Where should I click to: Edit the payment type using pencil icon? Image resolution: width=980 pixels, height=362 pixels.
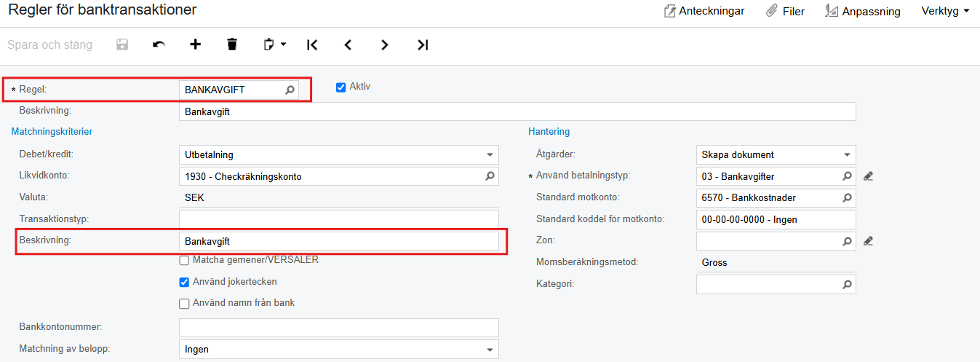(x=868, y=176)
